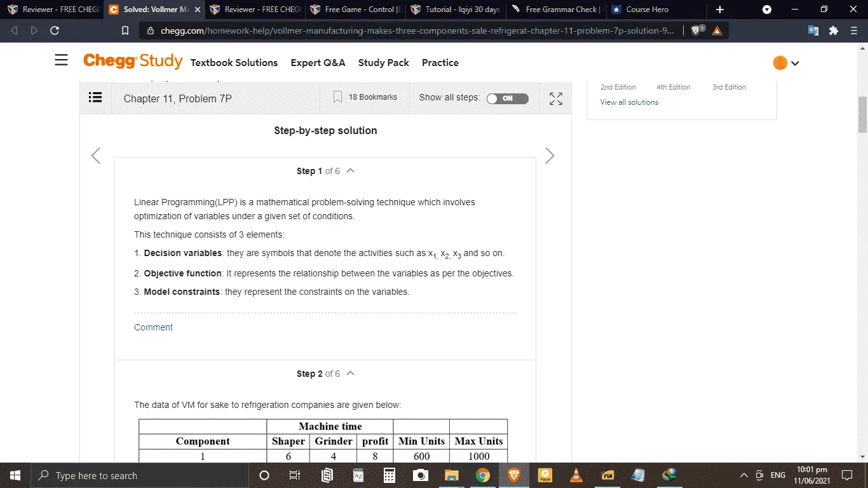868x488 pixels.
Task: Go to next solution with right arrow
Action: tap(550, 156)
